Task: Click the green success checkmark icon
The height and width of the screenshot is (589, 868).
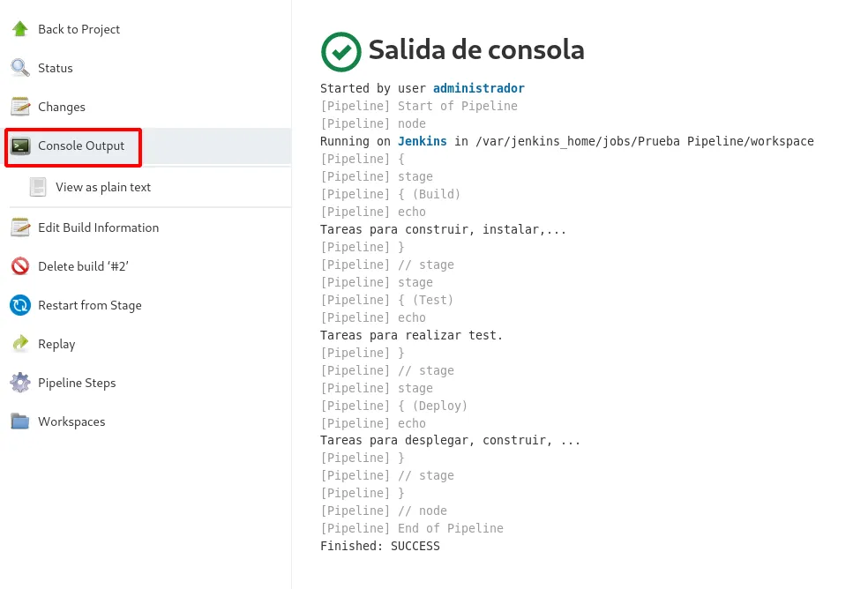Action: (340, 51)
